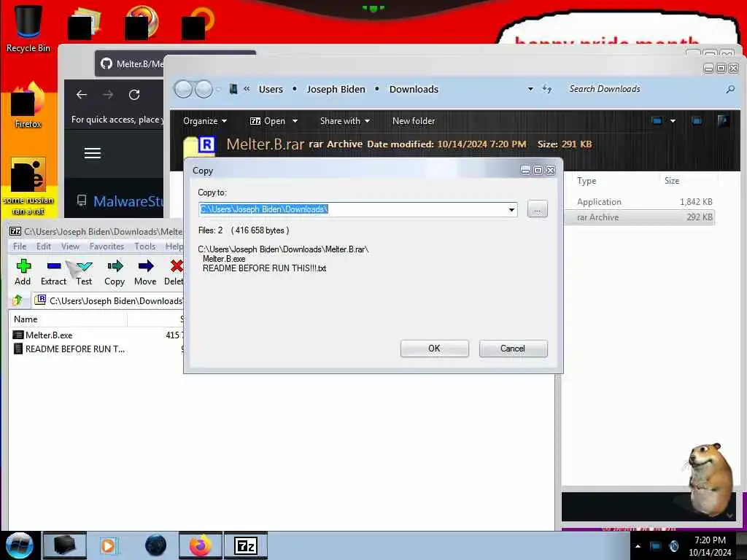Click the Search Downloads box
The height and width of the screenshot is (560, 747).
643,89
